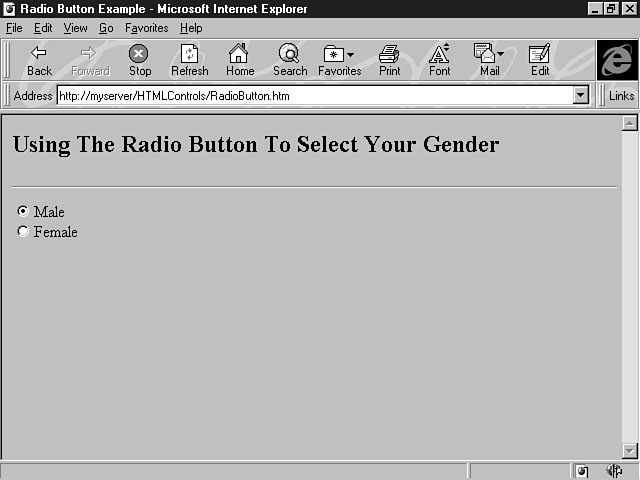Go to Home page icon
Viewport: 640px width, 480px height.
click(239, 54)
